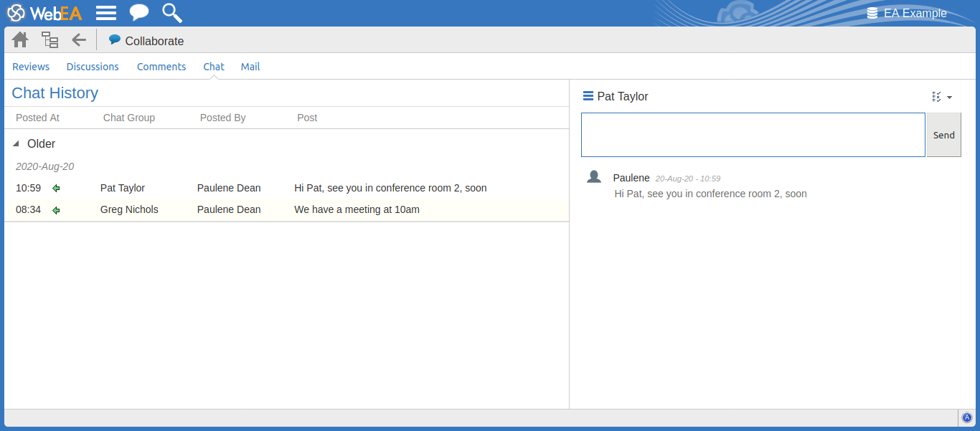Screen dimensions: 980x431
Task: Go to the Home icon
Action: [x=20, y=40]
